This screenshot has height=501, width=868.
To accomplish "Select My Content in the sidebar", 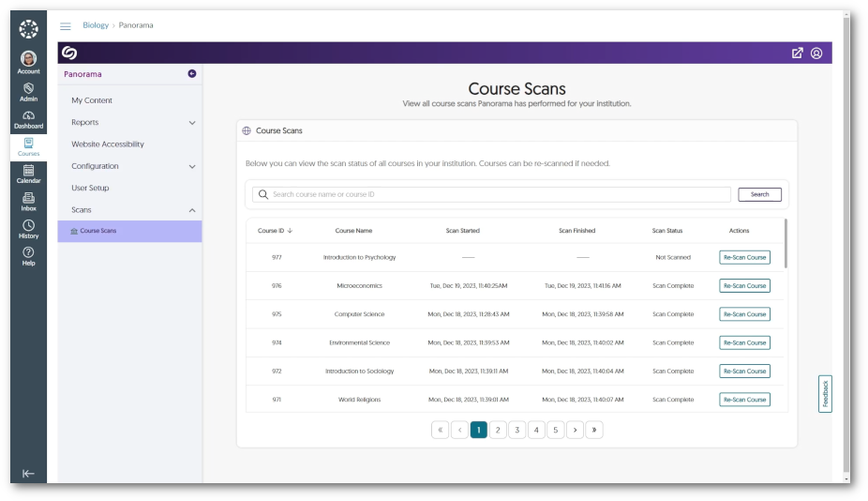I will click(x=92, y=100).
